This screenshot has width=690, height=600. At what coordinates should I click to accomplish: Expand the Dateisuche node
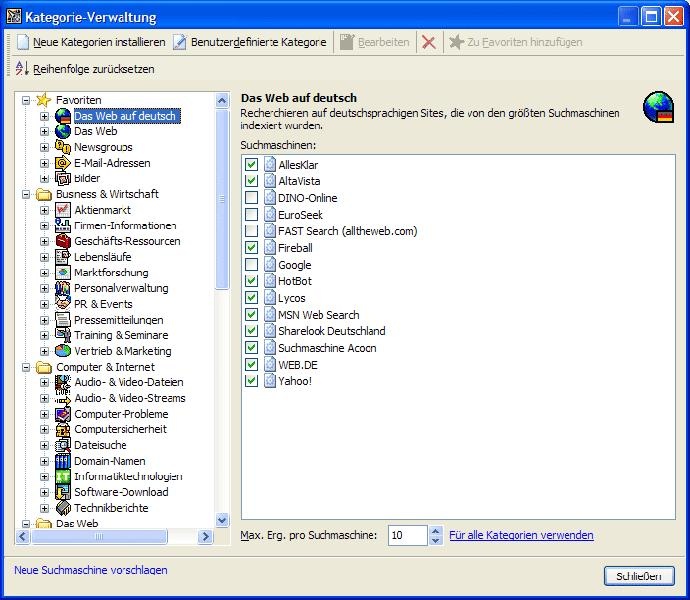click(44, 445)
